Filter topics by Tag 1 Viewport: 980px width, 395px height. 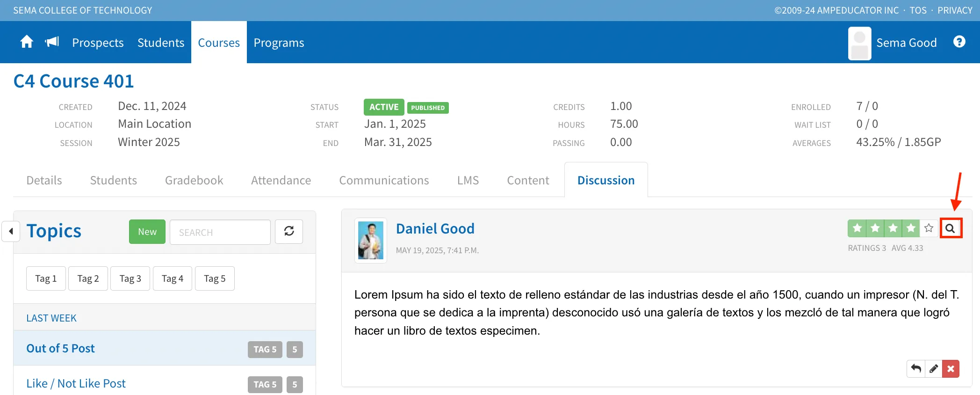click(x=46, y=278)
